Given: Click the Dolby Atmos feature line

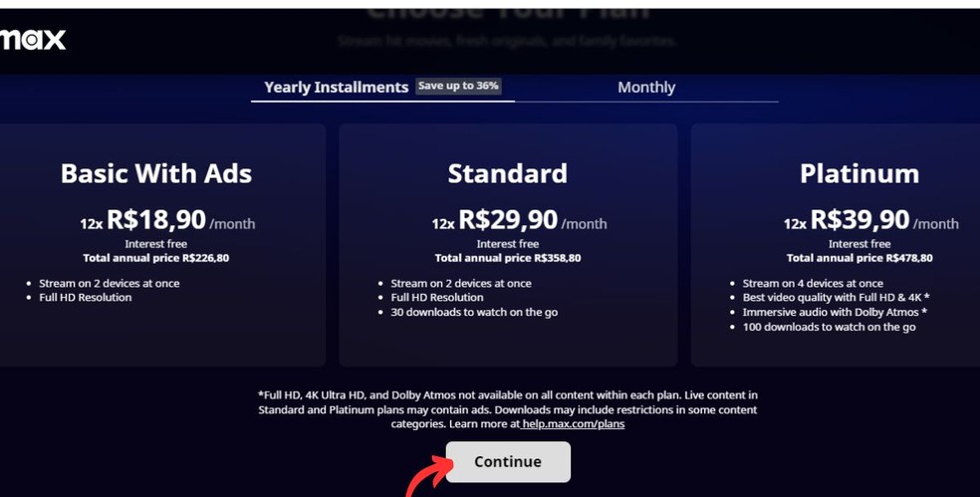Looking at the screenshot, I should tap(835, 312).
